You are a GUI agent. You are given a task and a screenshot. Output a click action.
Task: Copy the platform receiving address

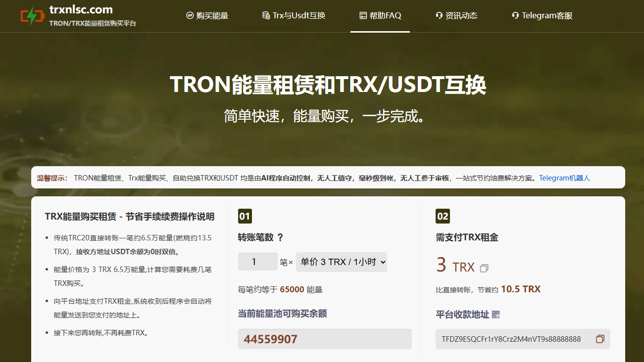click(600, 339)
